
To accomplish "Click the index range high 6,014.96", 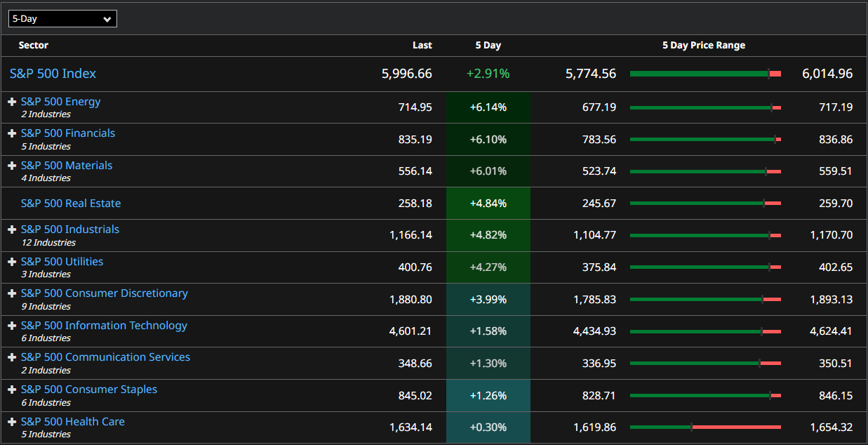I will coord(827,74).
